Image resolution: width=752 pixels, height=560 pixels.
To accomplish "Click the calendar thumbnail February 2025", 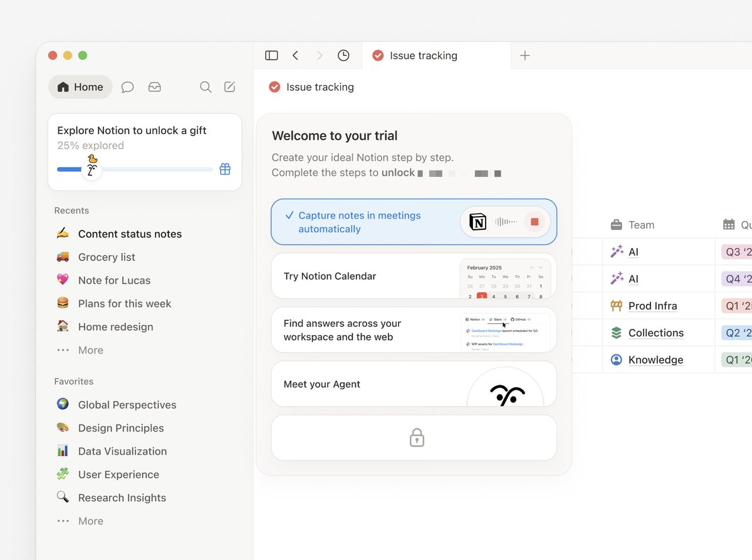I will pyautogui.click(x=505, y=279).
